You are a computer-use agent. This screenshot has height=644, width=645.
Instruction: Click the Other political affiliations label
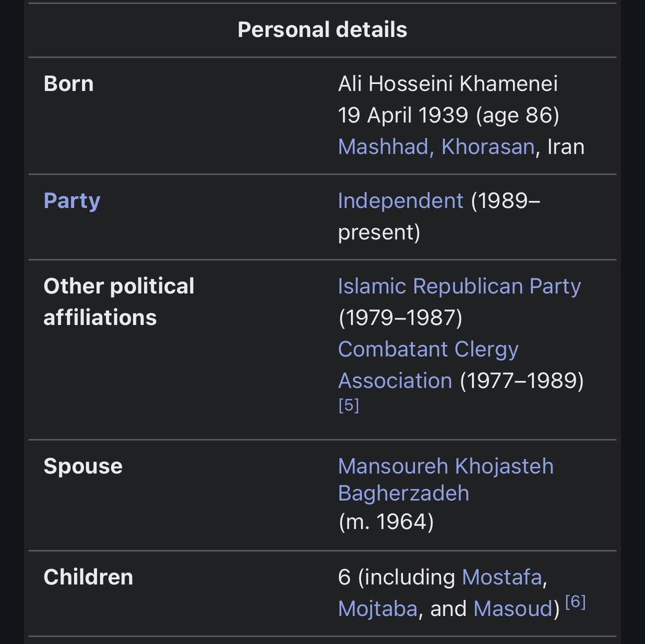click(x=118, y=302)
